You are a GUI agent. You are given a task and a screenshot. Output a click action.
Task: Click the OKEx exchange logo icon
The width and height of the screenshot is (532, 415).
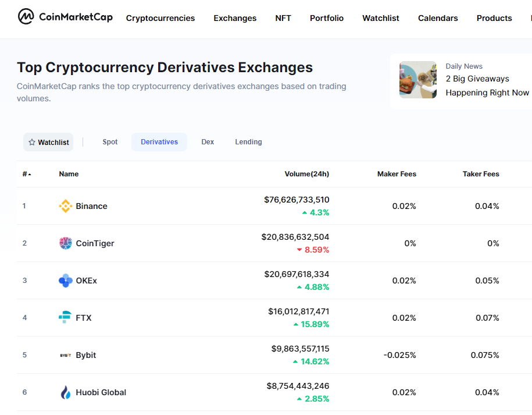pos(66,281)
